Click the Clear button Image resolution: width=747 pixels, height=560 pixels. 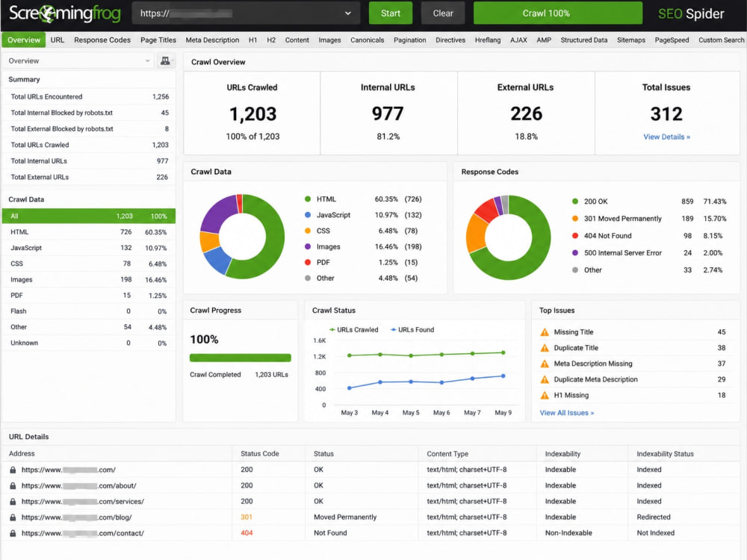click(443, 13)
